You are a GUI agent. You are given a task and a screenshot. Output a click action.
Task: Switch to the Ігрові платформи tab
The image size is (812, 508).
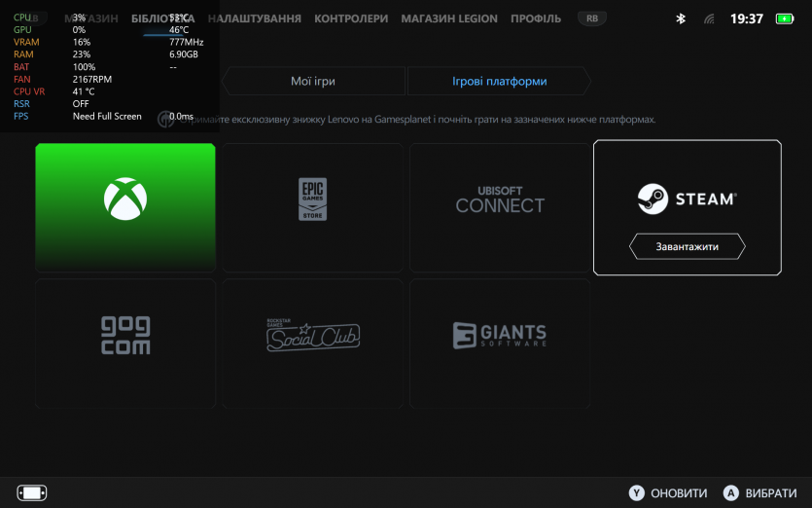pyautogui.click(x=499, y=81)
